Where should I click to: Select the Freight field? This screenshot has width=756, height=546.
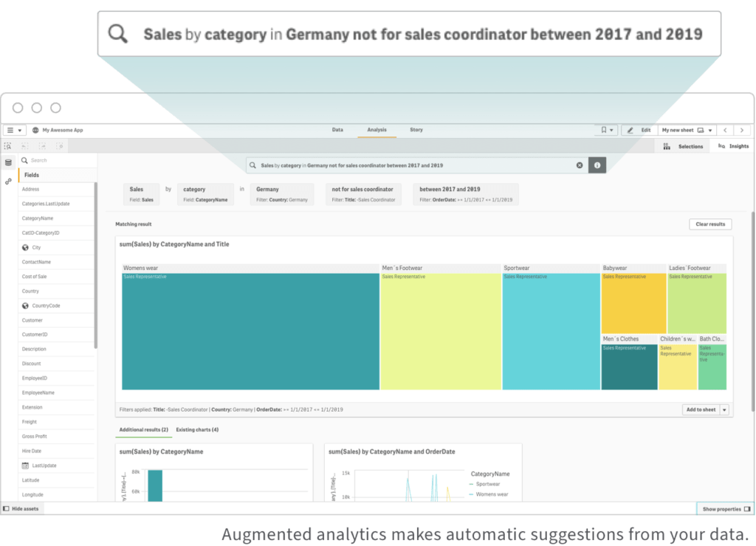click(56, 422)
